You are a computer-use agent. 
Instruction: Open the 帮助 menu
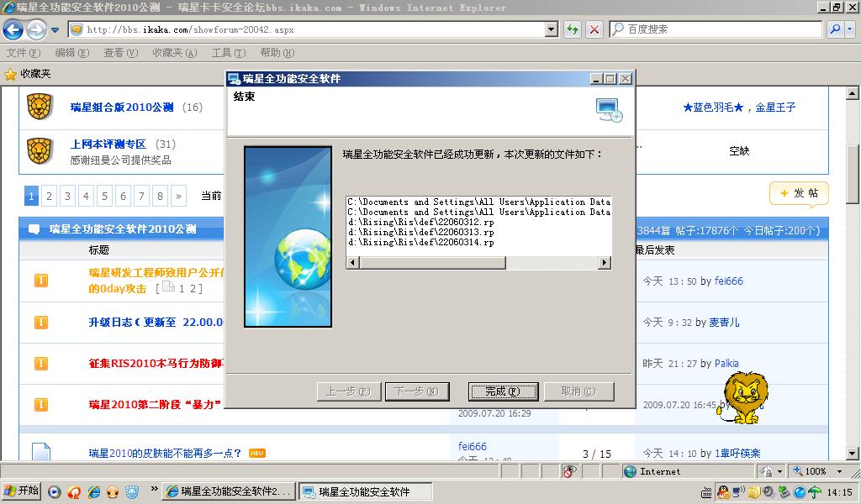277,53
